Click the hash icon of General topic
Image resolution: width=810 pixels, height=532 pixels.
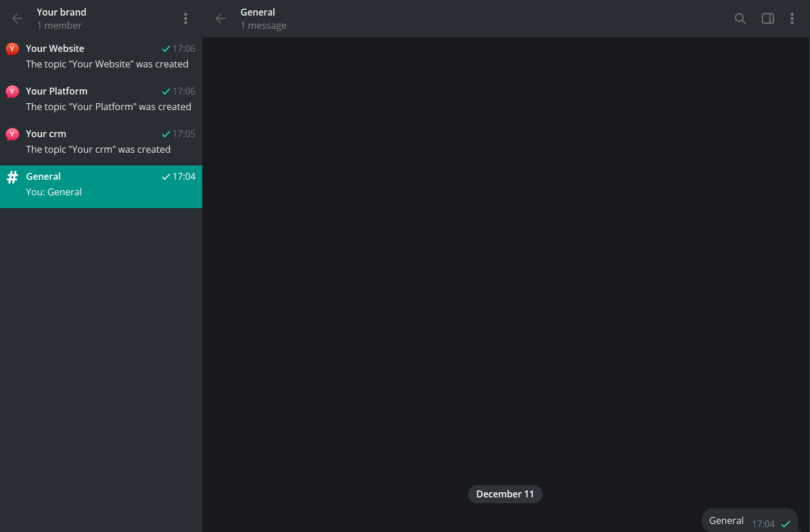click(x=12, y=178)
